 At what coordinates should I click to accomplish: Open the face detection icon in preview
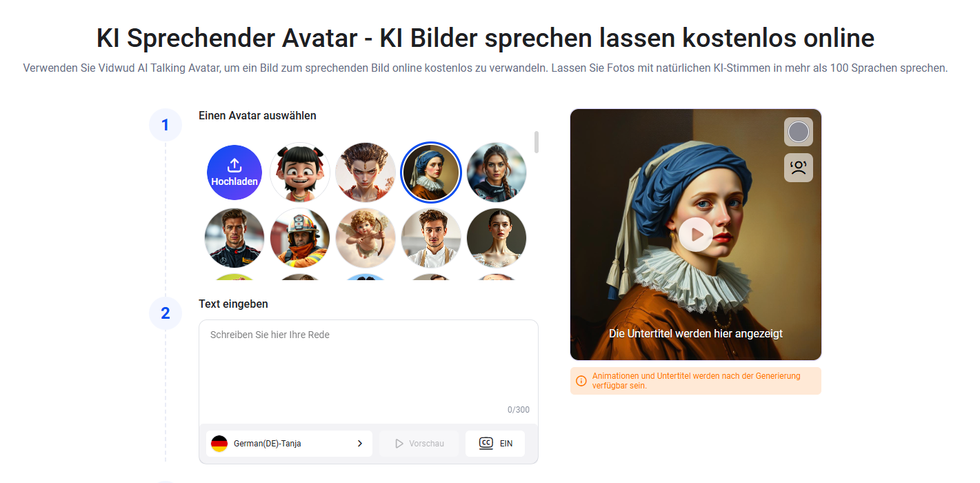click(x=799, y=168)
